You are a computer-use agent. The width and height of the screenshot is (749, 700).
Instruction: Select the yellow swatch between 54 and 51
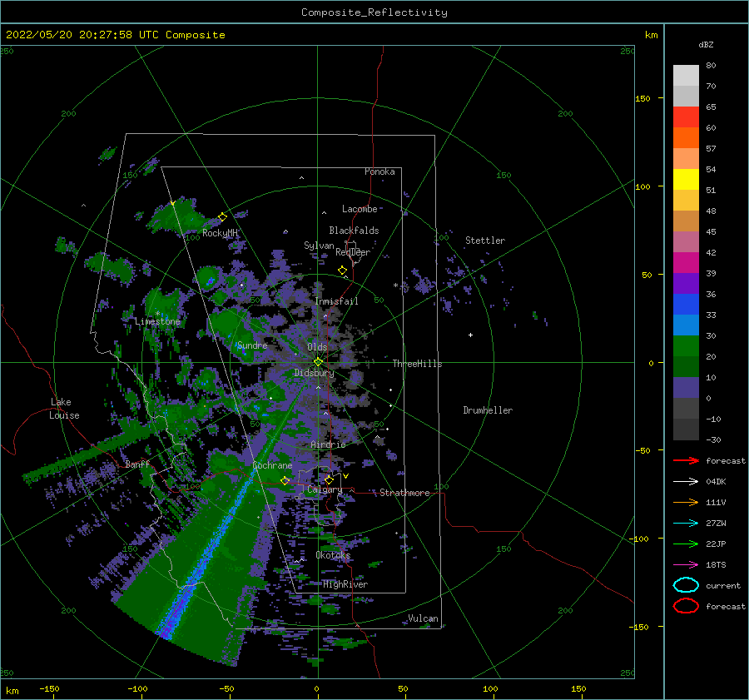(x=686, y=179)
